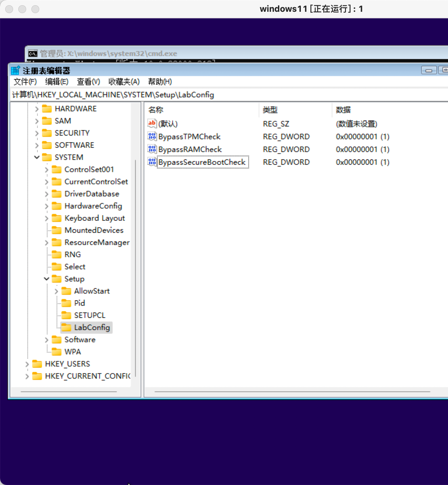
Task: Select the ResourceManager tree item
Action: (x=97, y=242)
